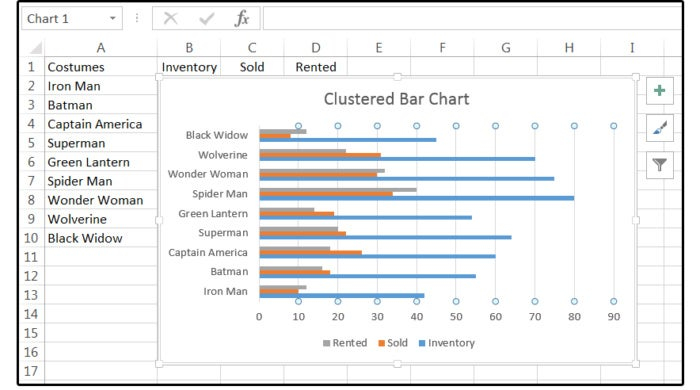Click the Superman cell in column A
The width and height of the screenshot is (700, 390).
[101, 143]
